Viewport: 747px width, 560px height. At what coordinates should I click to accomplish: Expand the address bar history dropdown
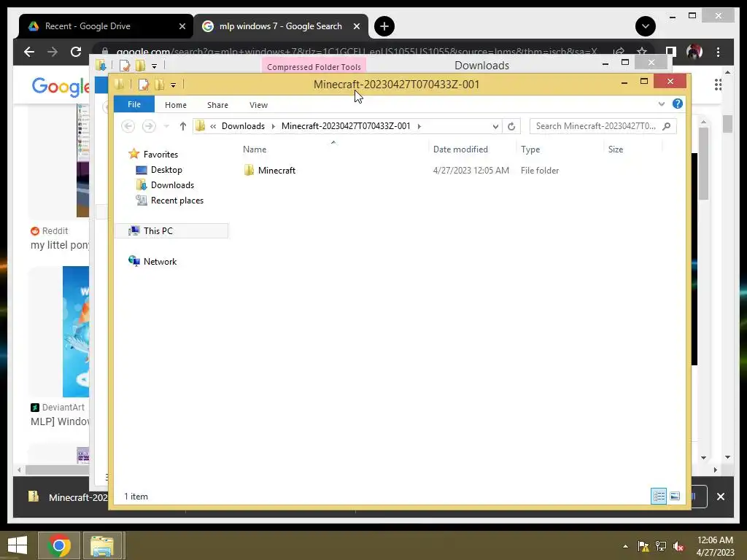(x=495, y=126)
